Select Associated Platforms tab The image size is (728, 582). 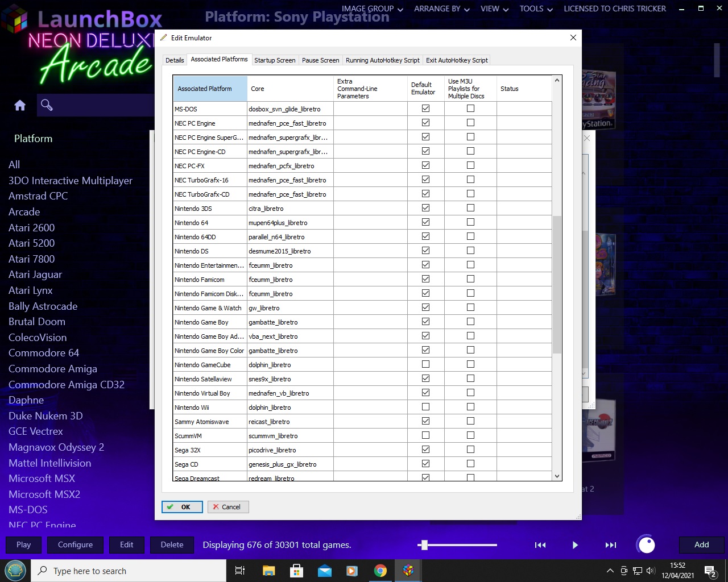point(219,59)
